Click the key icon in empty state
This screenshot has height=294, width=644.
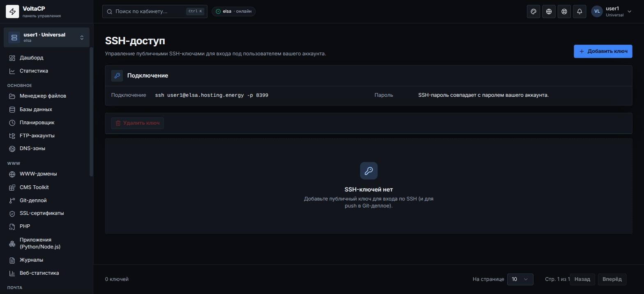coord(369,171)
